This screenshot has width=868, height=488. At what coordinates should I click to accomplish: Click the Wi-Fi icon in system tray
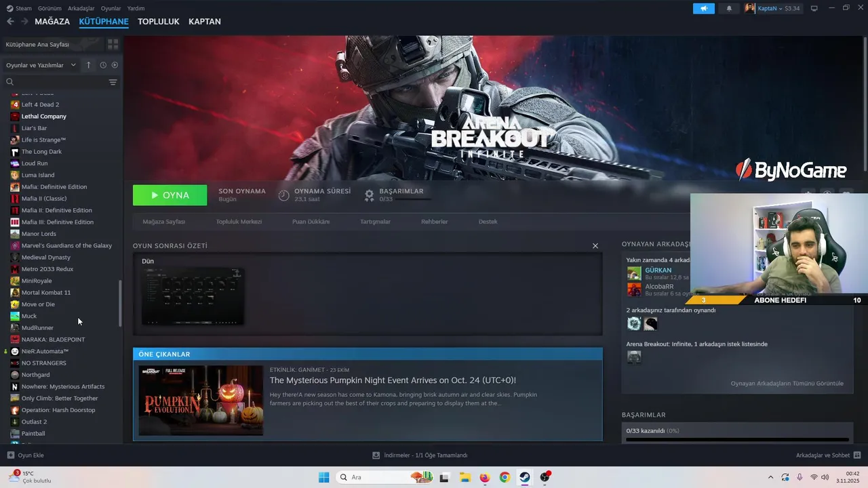[814, 477]
